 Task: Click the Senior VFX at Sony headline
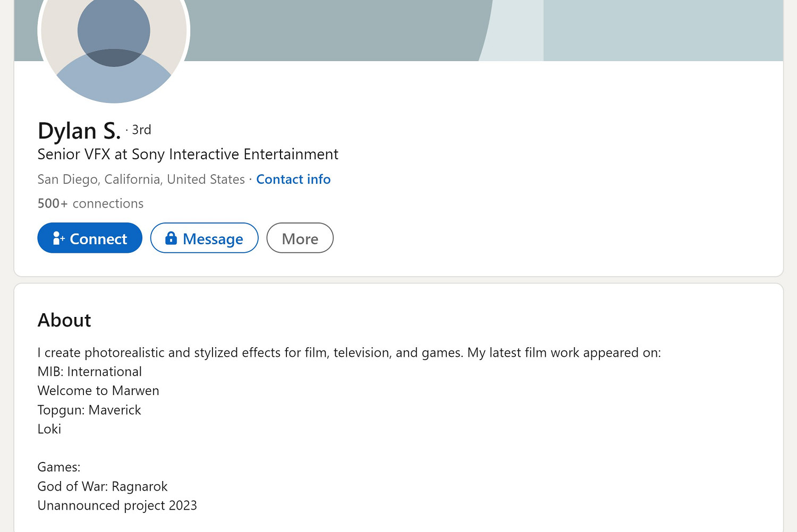click(188, 155)
